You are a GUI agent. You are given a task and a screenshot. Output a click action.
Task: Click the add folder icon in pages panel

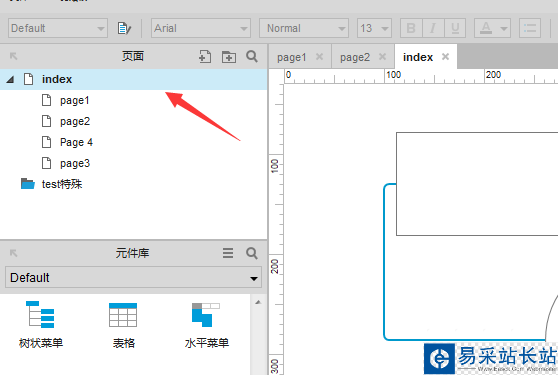229,57
